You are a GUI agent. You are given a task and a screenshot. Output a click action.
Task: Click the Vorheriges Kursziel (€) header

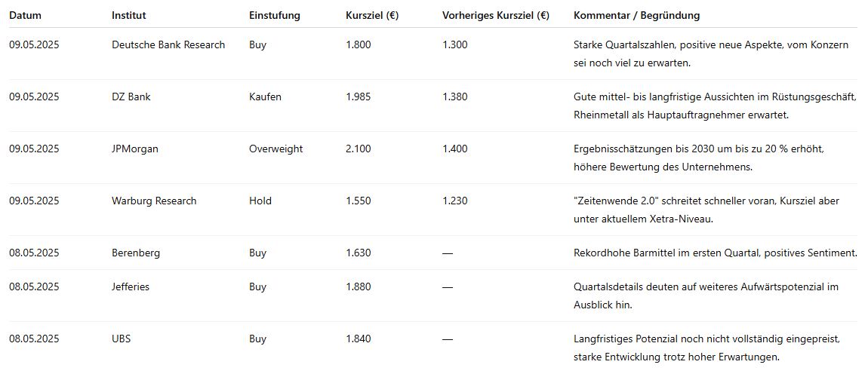(495, 16)
